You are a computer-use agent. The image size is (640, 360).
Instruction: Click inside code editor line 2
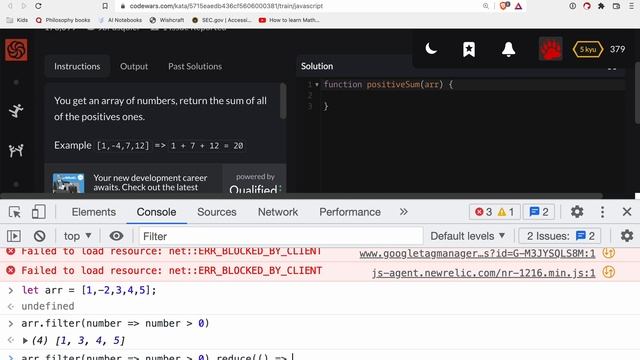click(x=473, y=95)
